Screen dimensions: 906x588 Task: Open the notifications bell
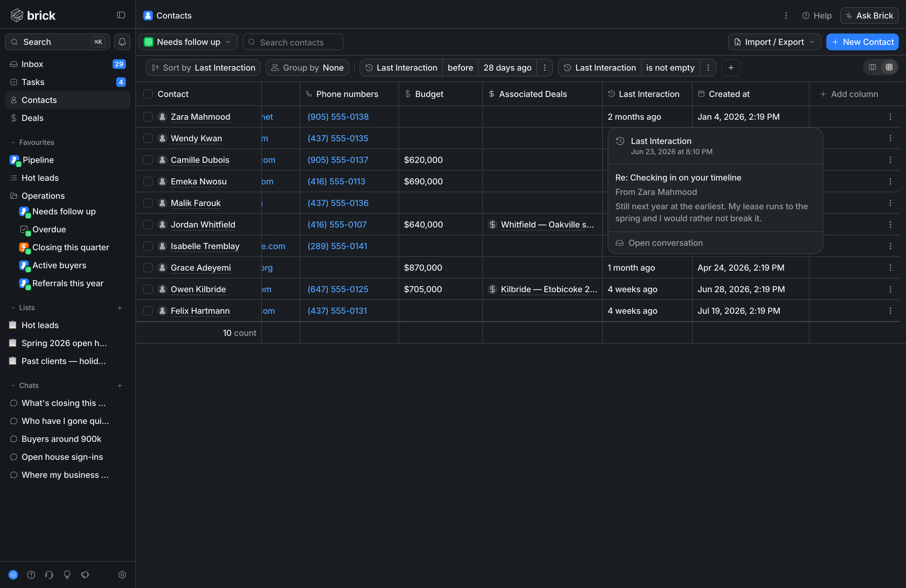tap(122, 42)
